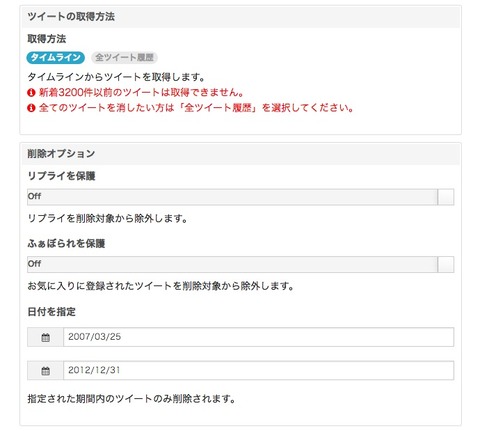Click the ツイートの取得方法 panel header

pos(241,17)
